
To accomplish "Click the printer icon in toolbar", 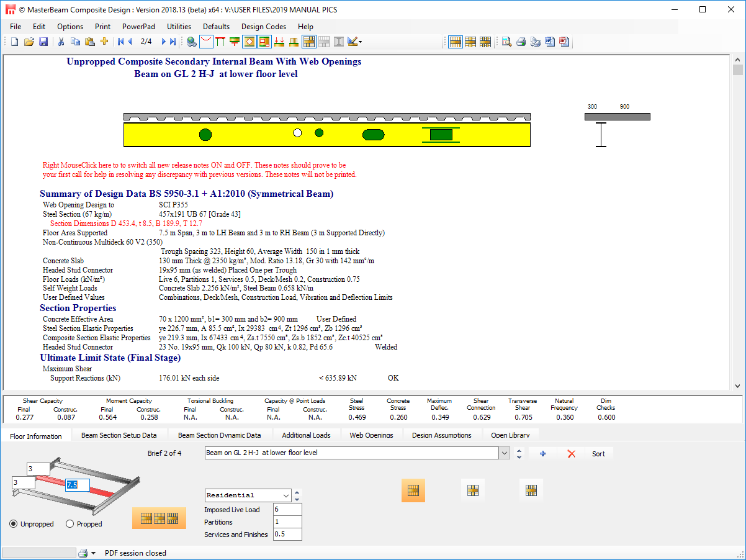I will point(521,42).
